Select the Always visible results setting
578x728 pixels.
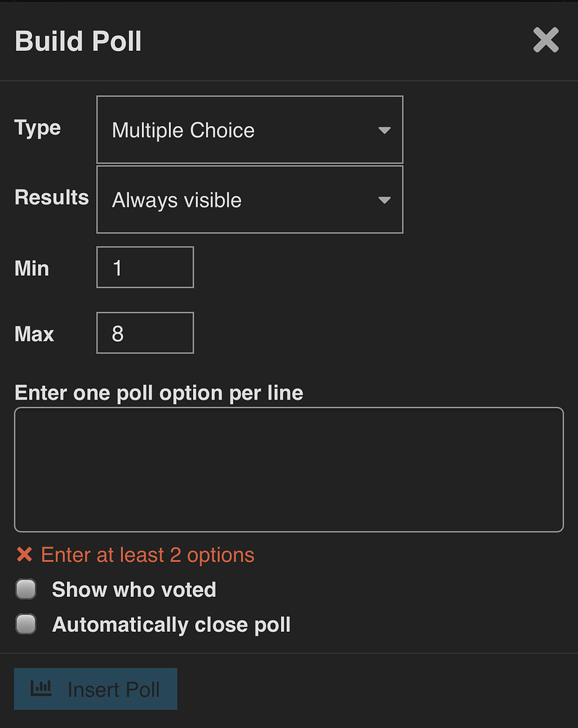click(250, 199)
